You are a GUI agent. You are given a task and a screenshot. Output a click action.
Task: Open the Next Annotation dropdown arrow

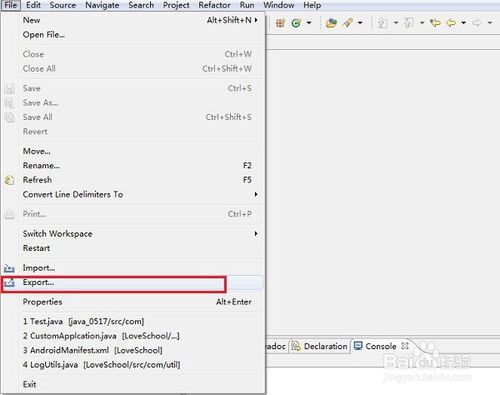point(396,23)
